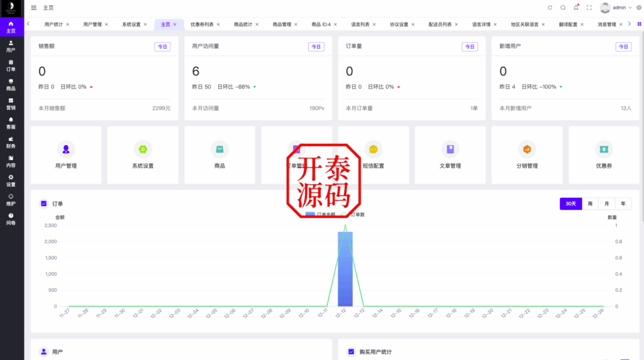644x360 pixels.
Task: Expand the admin user dropdown
Action: tap(616, 8)
